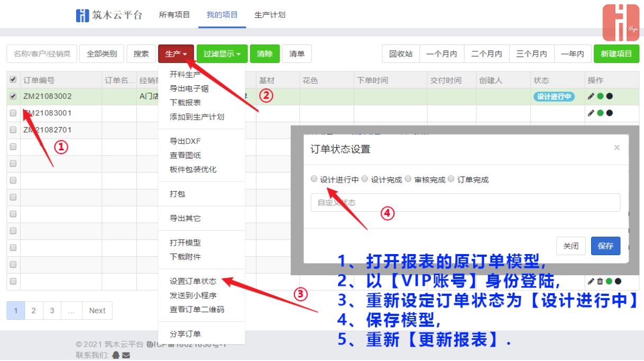644x361 pixels.
Task: Select the 设计完成 radio button
Action: click(364, 179)
